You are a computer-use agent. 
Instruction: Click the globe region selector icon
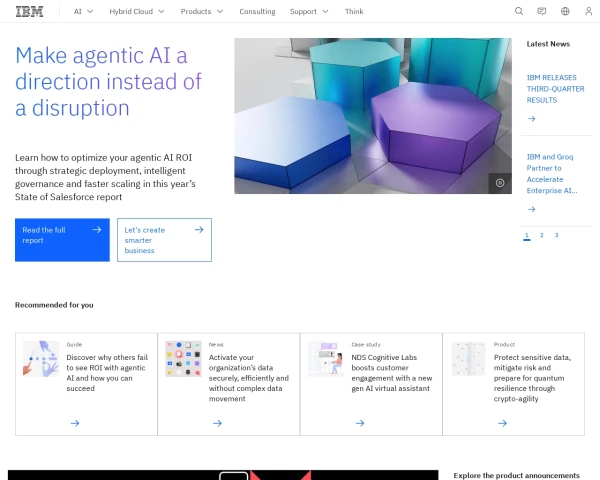click(x=565, y=11)
